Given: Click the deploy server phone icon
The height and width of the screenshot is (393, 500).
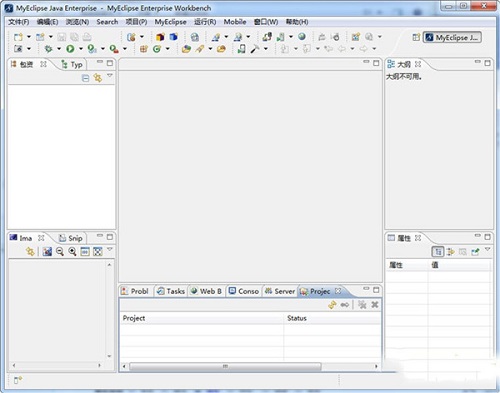Looking at the screenshot, I should coord(241,49).
